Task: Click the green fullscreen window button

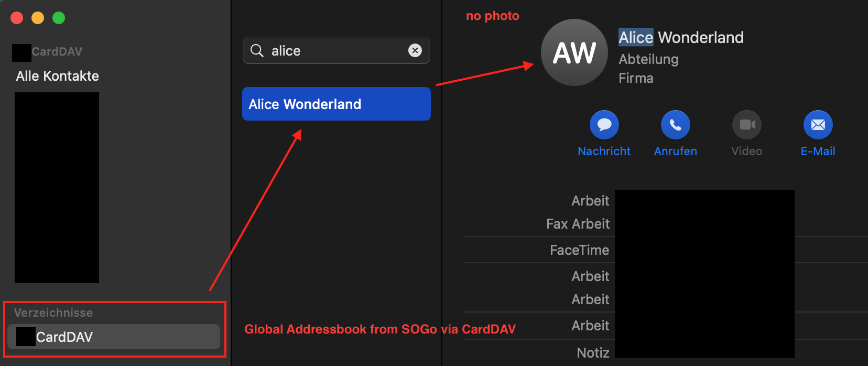Action: (59, 18)
